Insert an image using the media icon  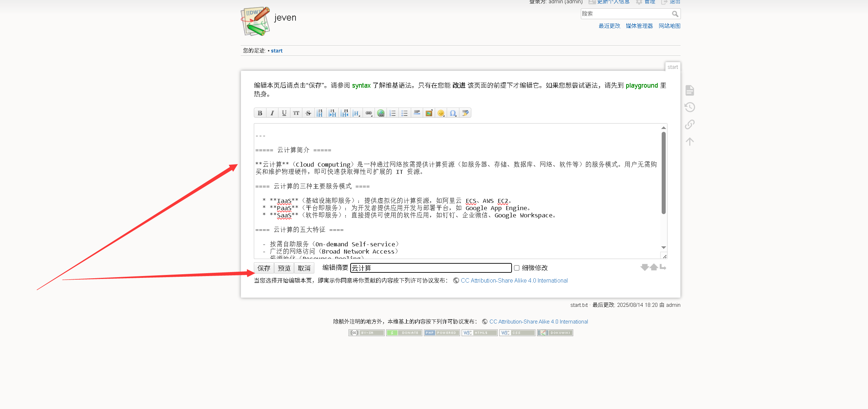[429, 113]
